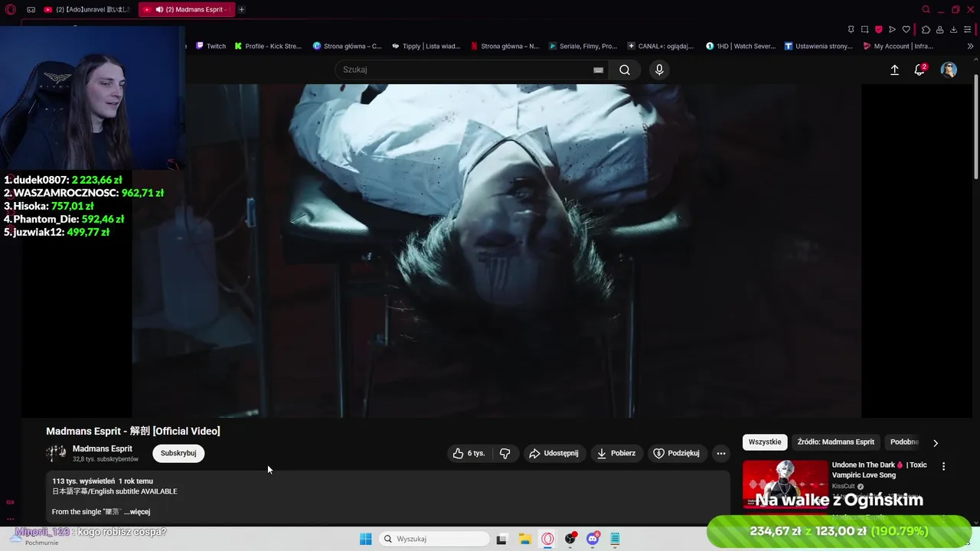
Task: Switch to the Ado unravel tab
Action: click(x=87, y=9)
